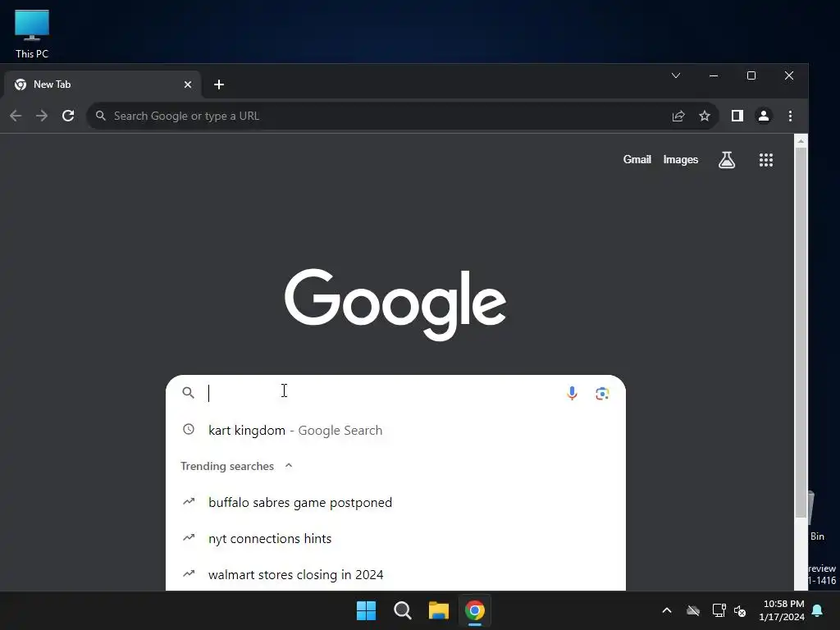Open the Chrome side panel
840x630 pixels.
pos(737,116)
